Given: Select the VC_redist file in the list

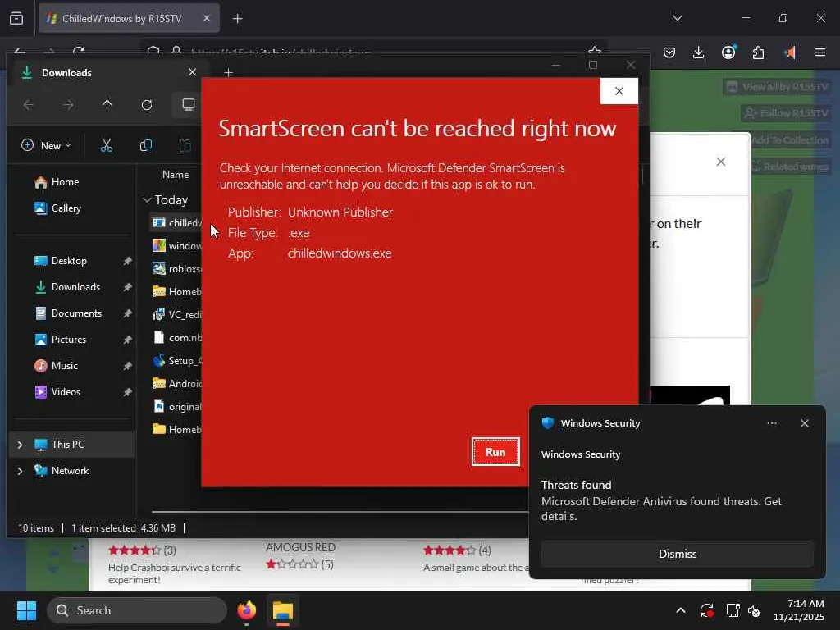Looking at the screenshot, I should pos(177,314).
